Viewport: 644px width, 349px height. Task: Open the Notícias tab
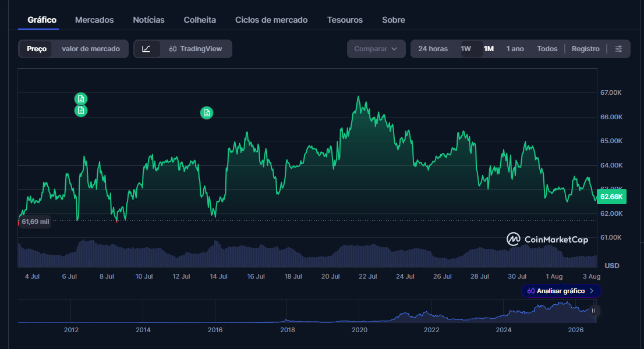click(x=148, y=20)
